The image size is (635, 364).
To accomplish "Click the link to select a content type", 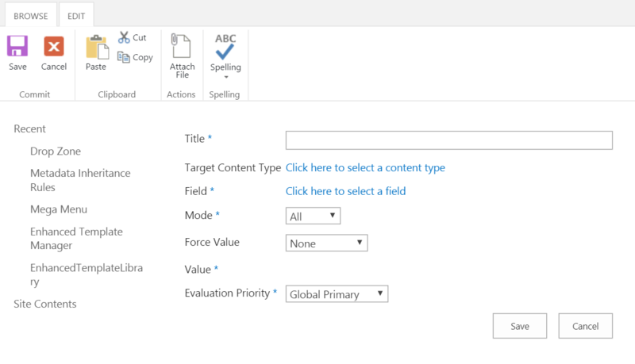I will click(x=365, y=168).
